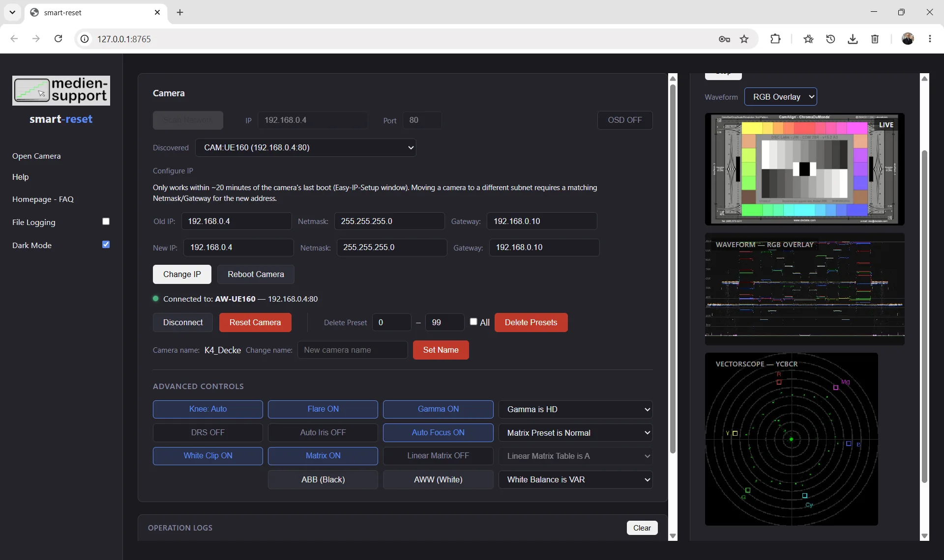
Task: Click the profile avatar icon
Action: 908,39
